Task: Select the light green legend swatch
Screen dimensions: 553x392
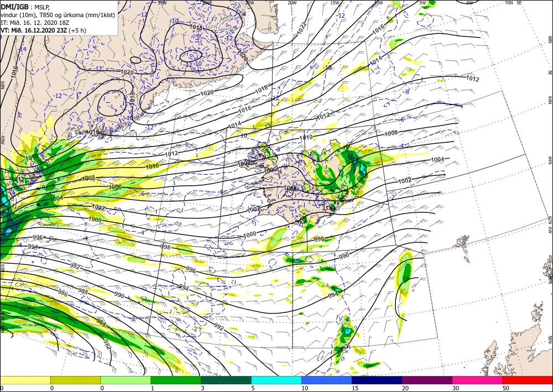Action: [x=126, y=380]
